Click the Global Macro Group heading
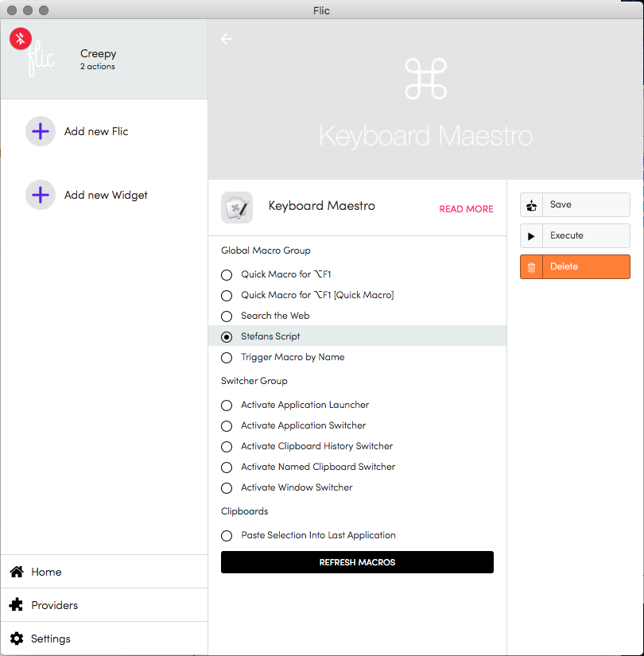Viewport: 644px width, 656px height. pos(266,250)
